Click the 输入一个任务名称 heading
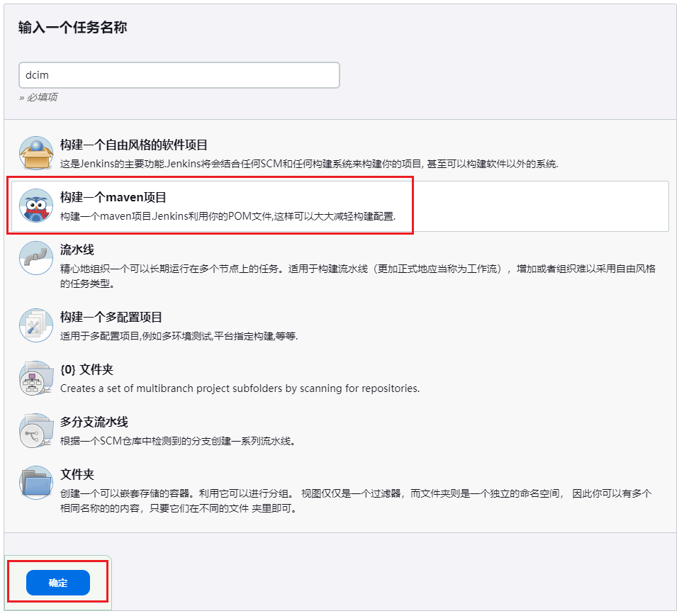 (x=72, y=28)
